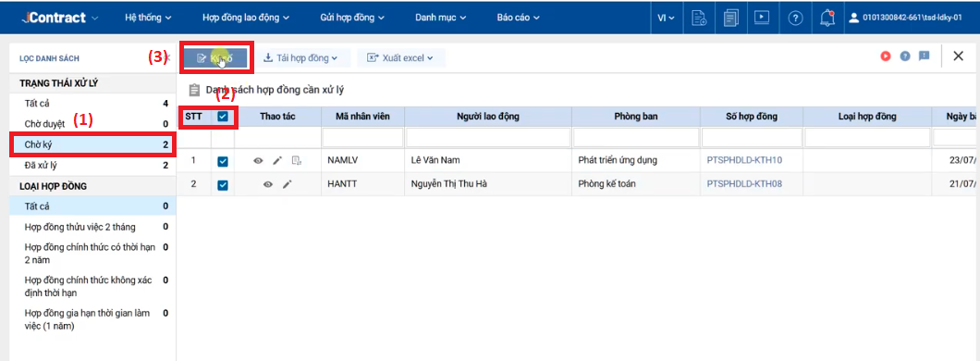The width and height of the screenshot is (980, 361).
Task: Click the Loại hợp đồng filter field
Action: pyautogui.click(x=867, y=138)
